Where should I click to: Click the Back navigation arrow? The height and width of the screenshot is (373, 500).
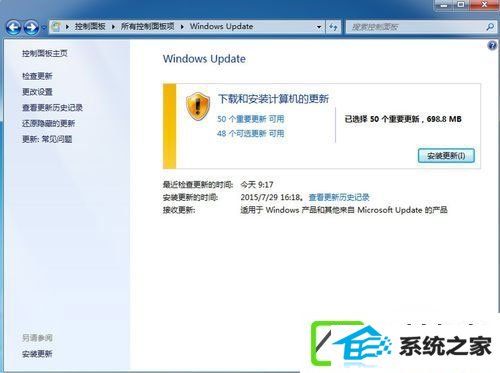[14, 27]
